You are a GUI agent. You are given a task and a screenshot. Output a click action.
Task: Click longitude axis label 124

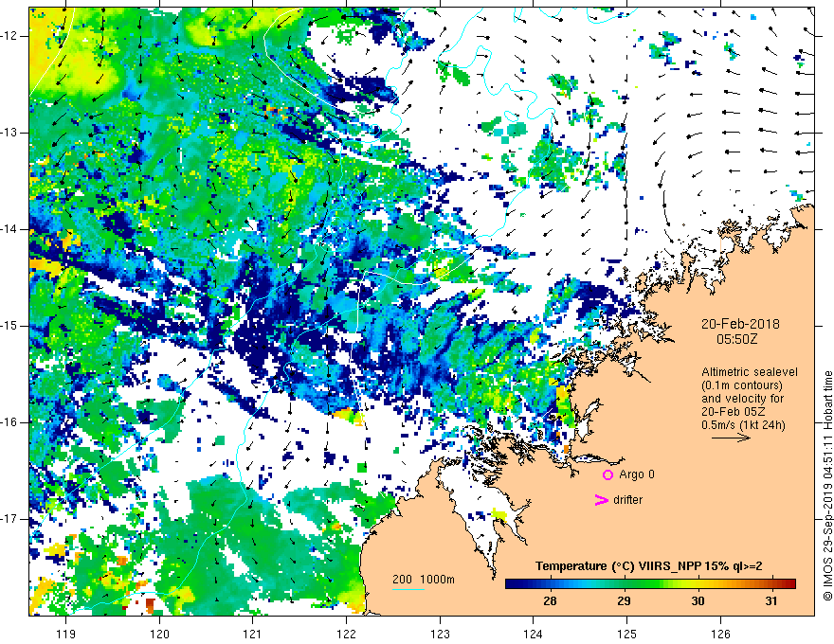(x=534, y=634)
